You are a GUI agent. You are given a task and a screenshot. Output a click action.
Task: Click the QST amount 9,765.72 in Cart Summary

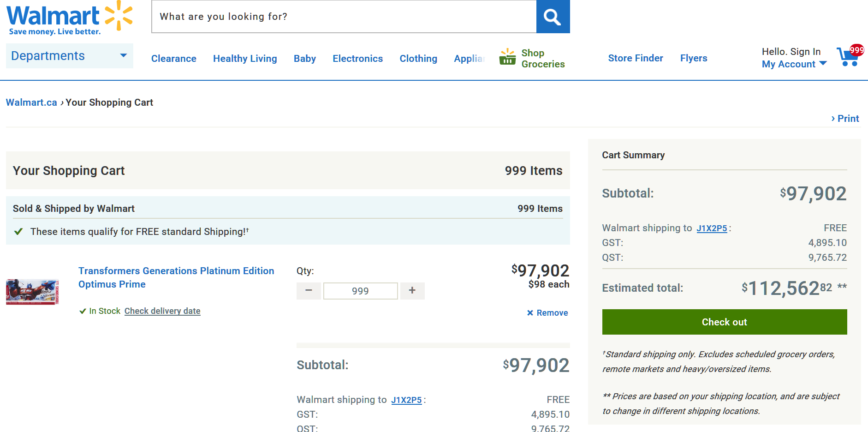pyautogui.click(x=827, y=258)
